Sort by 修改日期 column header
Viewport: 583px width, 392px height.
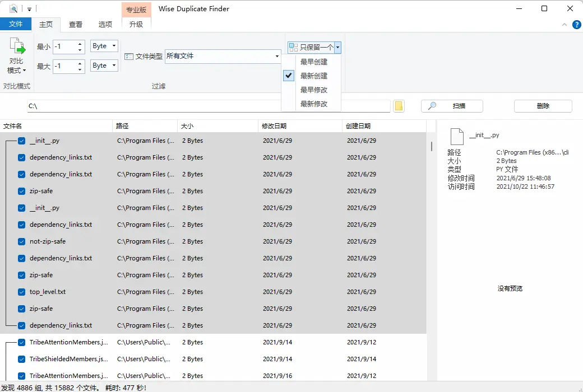(x=300, y=126)
